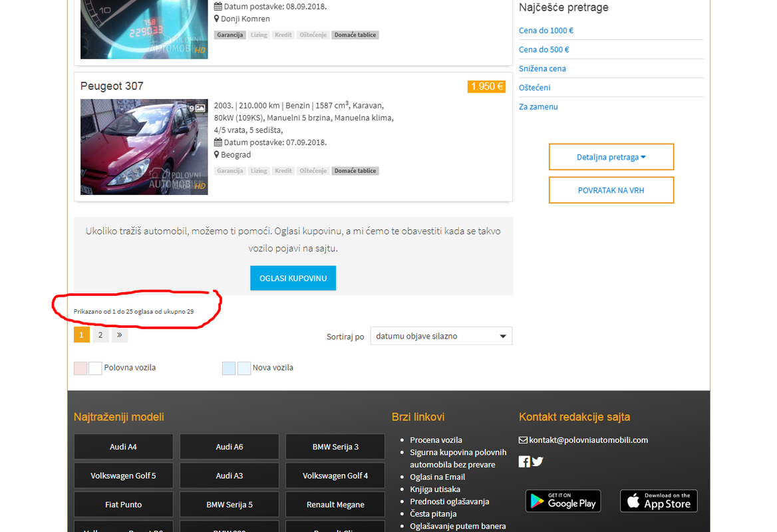
Task: Open Oglasi na Email link
Action: tap(438, 477)
